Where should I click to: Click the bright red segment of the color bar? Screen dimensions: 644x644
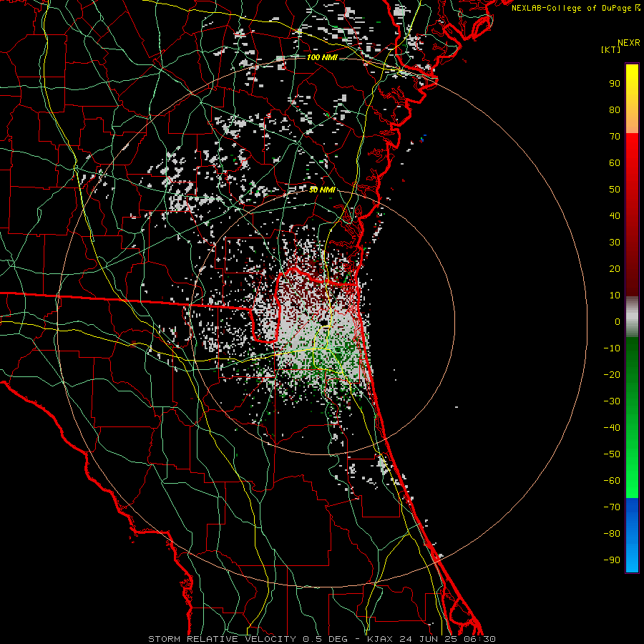point(632,150)
